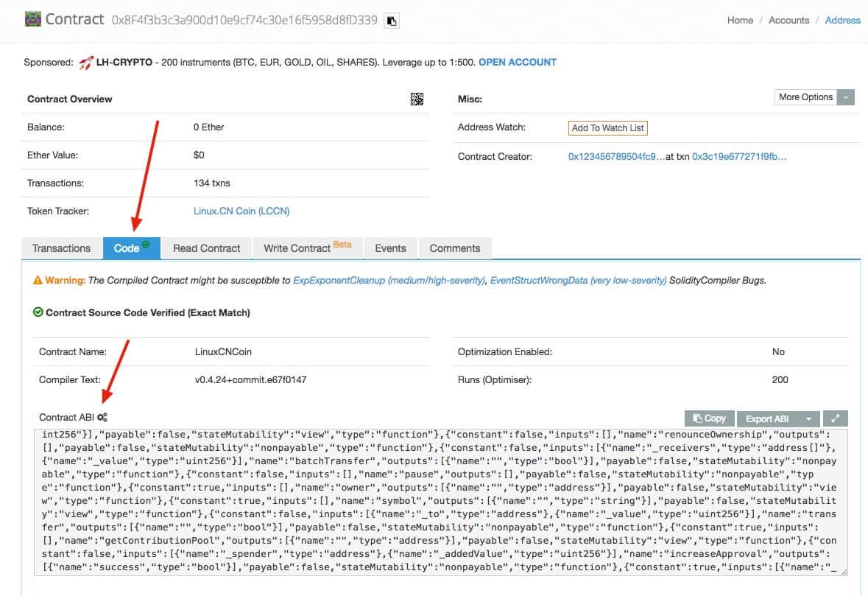Click the LH-CRYPTO rocket sponsor icon
The height and width of the screenshot is (596, 868).
click(86, 63)
